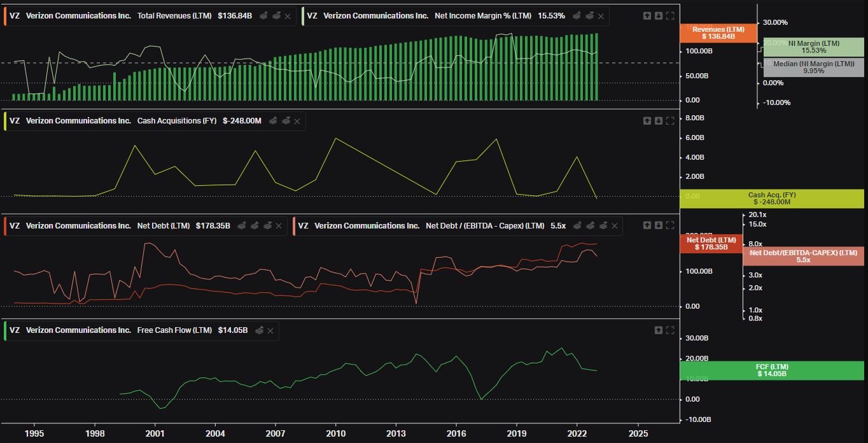Move Net Debt (LTM) series to new pane
This screenshot has height=443, width=868.
coord(242,226)
